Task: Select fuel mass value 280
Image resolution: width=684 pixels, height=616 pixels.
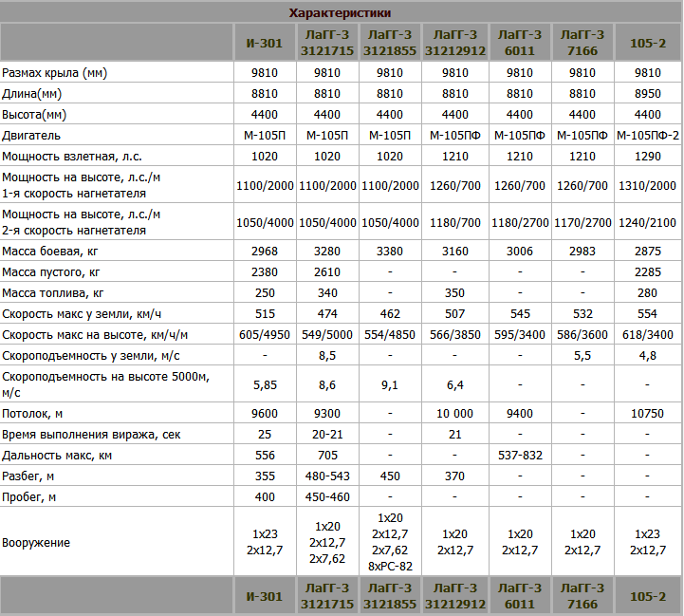Action: pos(647,293)
